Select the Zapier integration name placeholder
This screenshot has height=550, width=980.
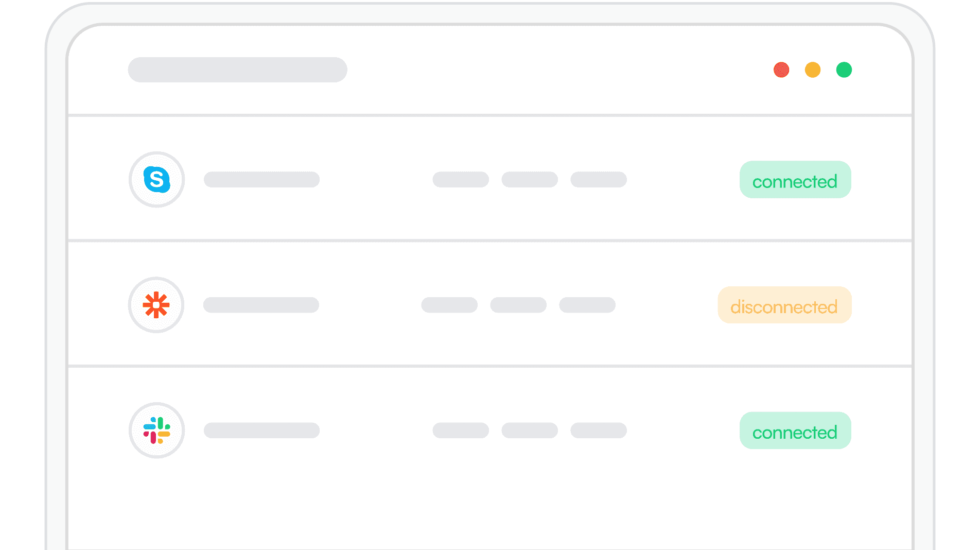[x=261, y=305]
